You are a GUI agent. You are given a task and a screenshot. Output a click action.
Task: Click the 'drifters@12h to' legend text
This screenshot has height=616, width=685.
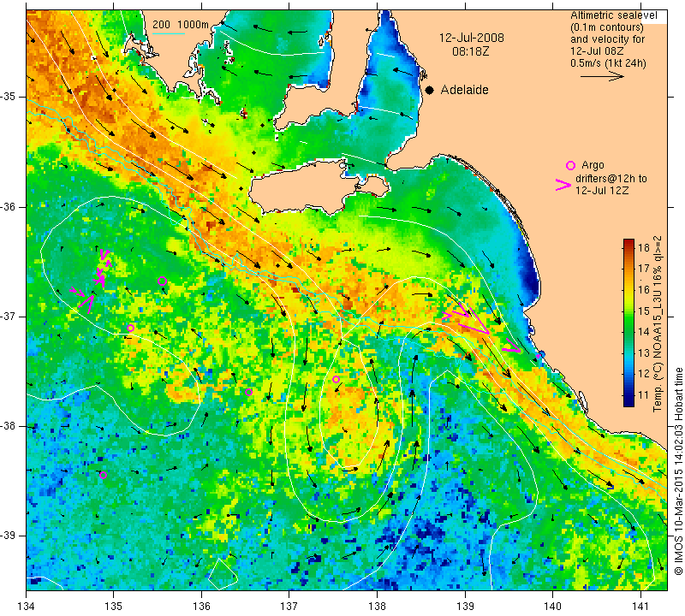coord(611,179)
